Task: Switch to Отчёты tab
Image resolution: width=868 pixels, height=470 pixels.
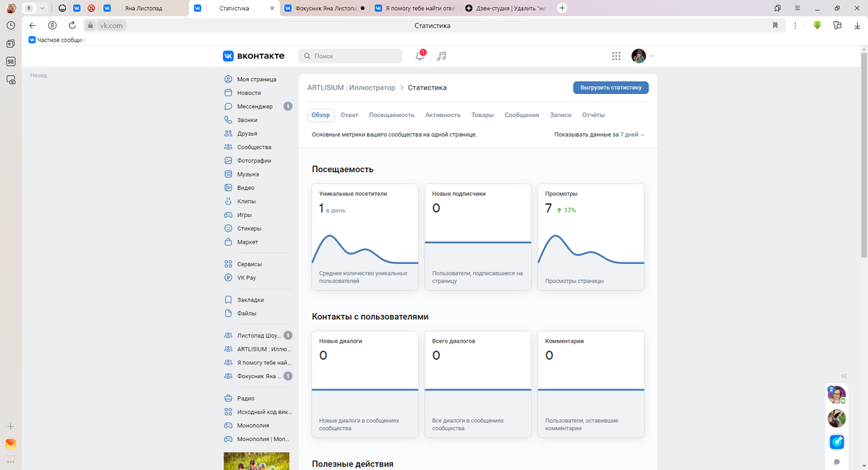Action: (x=593, y=115)
